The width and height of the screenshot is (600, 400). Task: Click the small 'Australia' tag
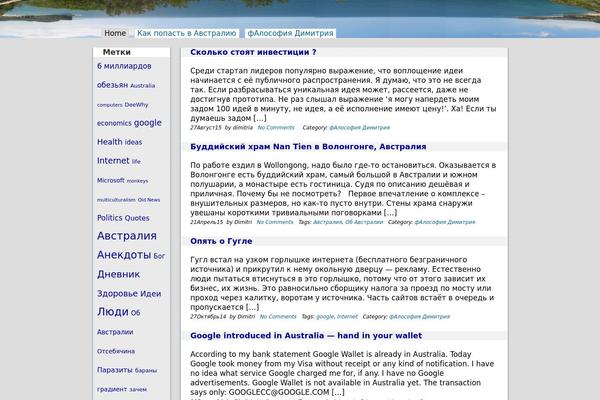(x=142, y=86)
